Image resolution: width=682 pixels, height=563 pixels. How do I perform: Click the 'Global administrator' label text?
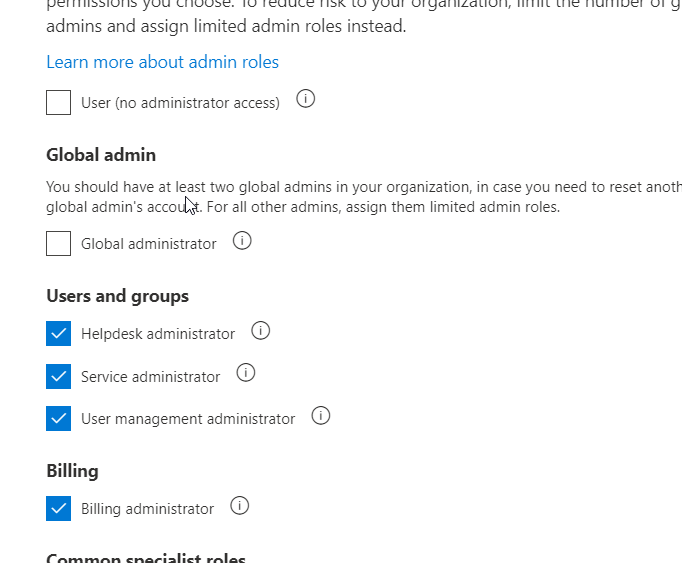point(148,244)
